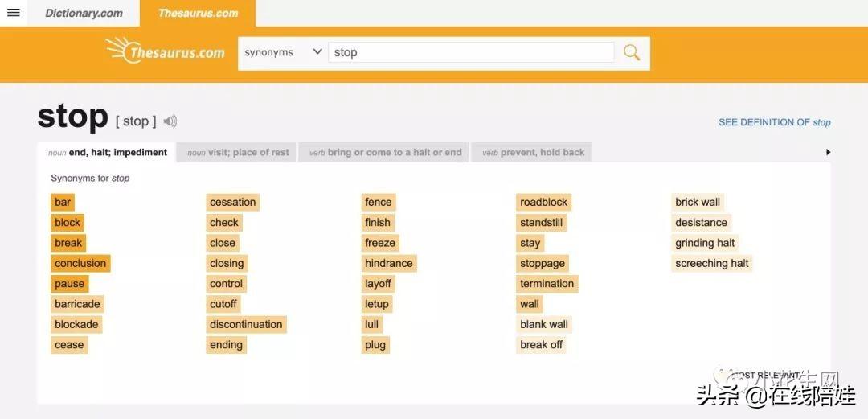The image size is (868, 419).
Task: Click the synonym 'barricade'
Action: coord(77,304)
